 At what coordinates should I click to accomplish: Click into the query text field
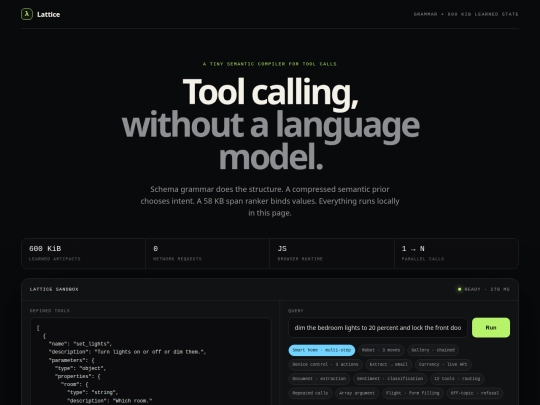pyautogui.click(x=378, y=328)
